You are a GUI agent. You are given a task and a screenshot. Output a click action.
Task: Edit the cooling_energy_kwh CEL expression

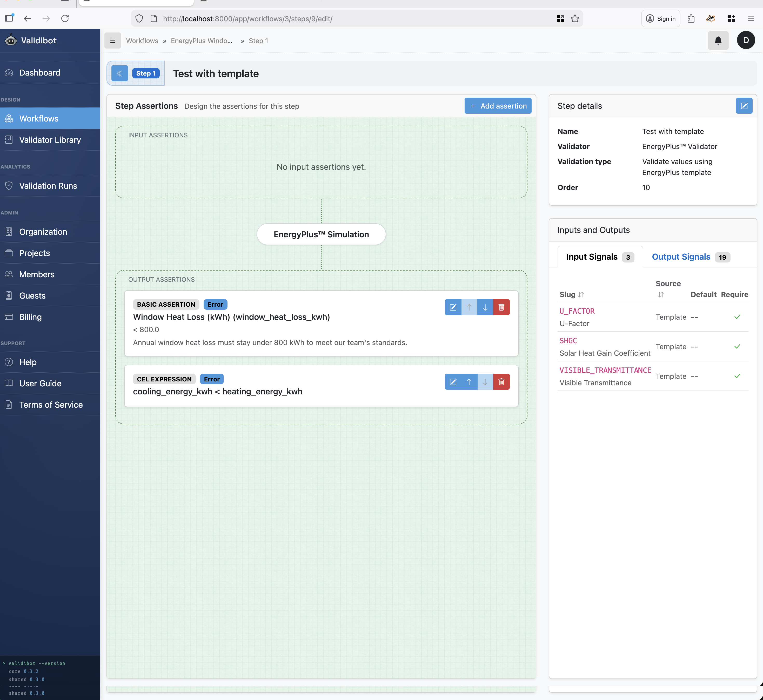coord(453,382)
